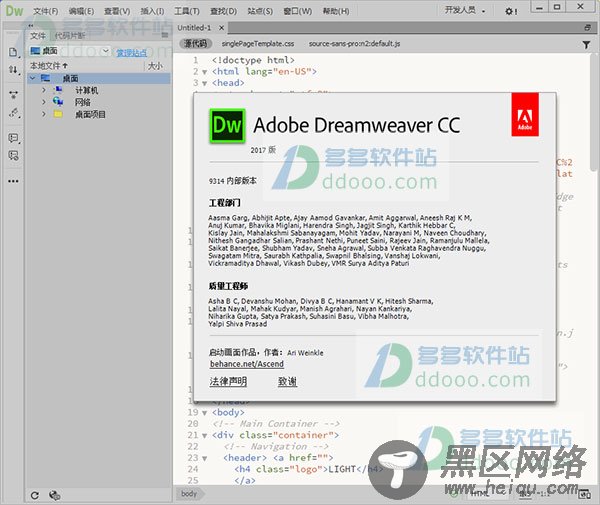The image size is (600, 505).
Task: Collapse the body tag on line 19
Action: click(x=204, y=413)
